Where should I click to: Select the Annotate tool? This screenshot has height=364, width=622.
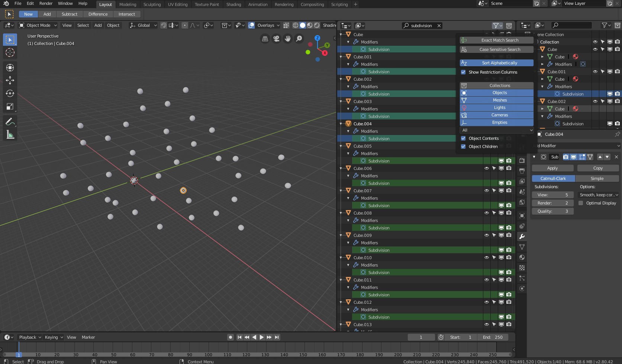[x=10, y=122]
